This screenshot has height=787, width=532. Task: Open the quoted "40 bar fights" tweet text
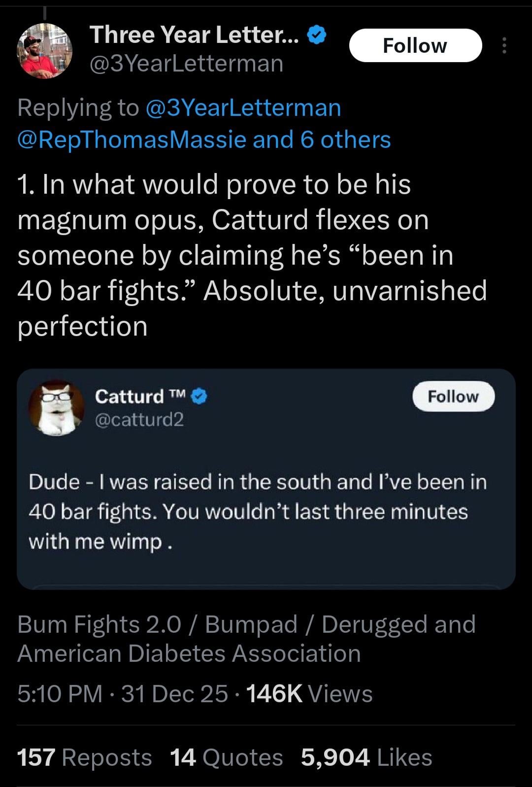point(257,512)
